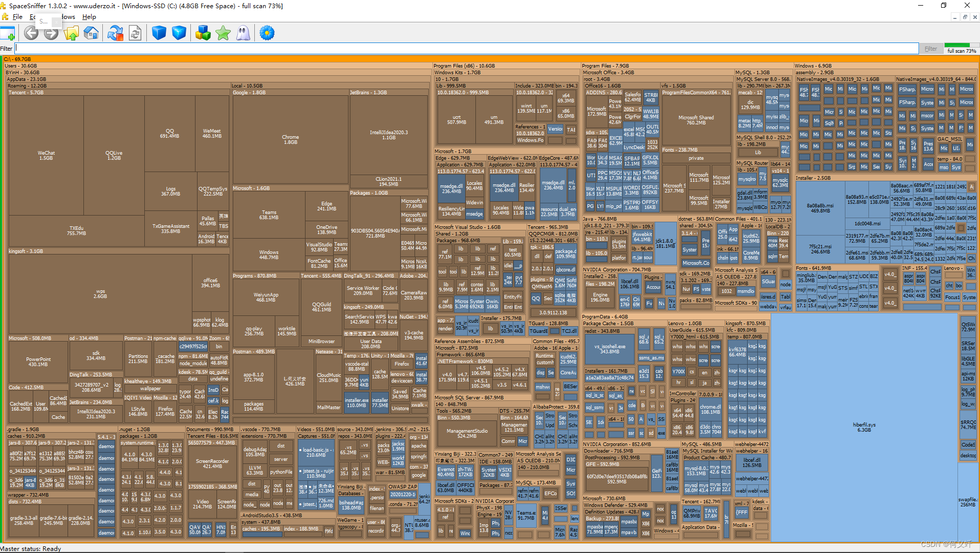
Task: Click the Master status: Ready status bar
Action: [x=31, y=548]
